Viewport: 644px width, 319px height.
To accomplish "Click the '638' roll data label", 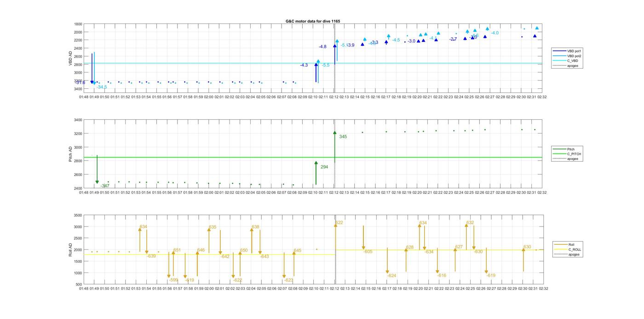I will pyautogui.click(x=255, y=227).
